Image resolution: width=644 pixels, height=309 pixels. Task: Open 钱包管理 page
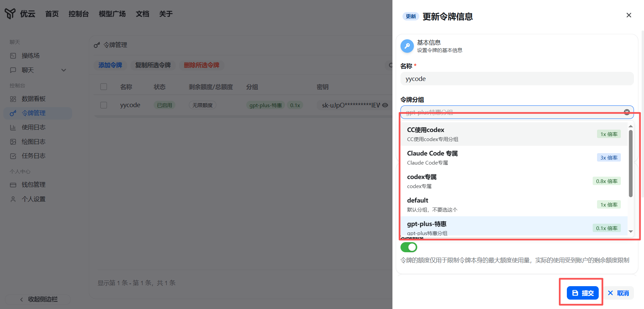[x=34, y=185]
